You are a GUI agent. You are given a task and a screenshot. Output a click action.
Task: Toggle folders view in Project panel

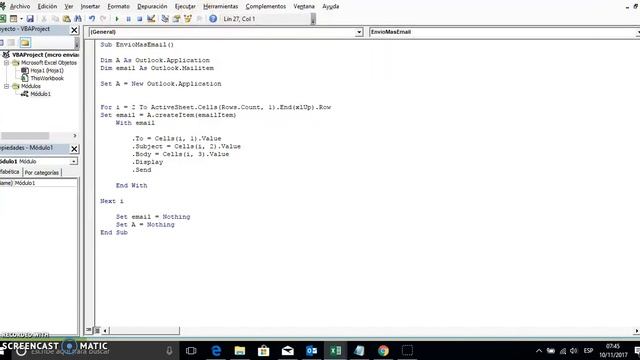point(25,42)
